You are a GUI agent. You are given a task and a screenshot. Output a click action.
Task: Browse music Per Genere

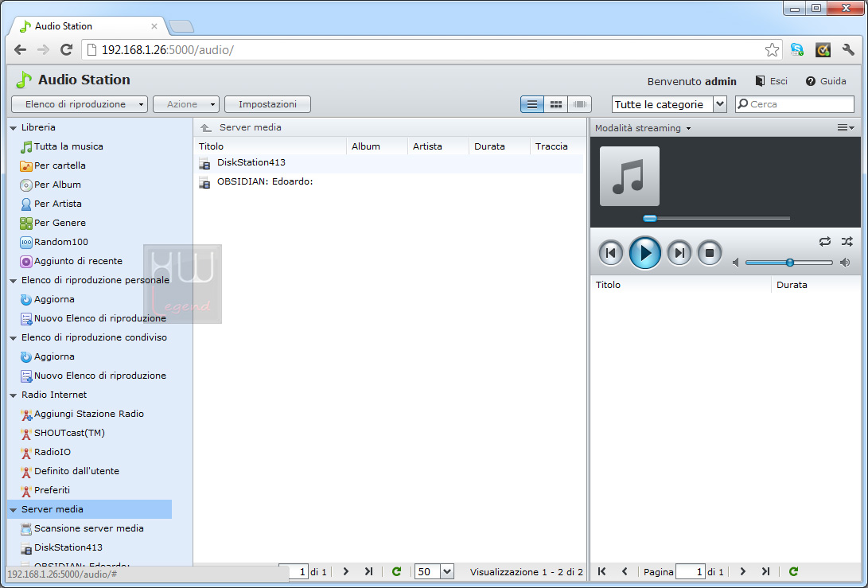53,223
